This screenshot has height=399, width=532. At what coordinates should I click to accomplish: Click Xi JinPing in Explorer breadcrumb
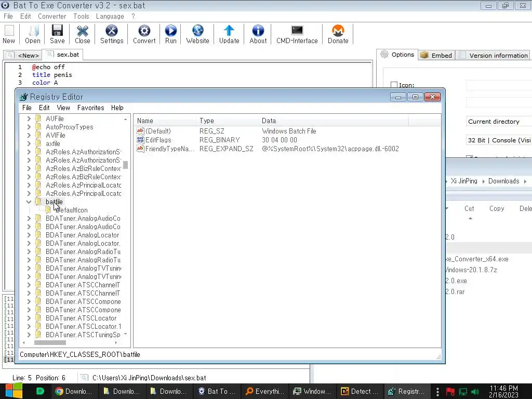click(x=464, y=181)
